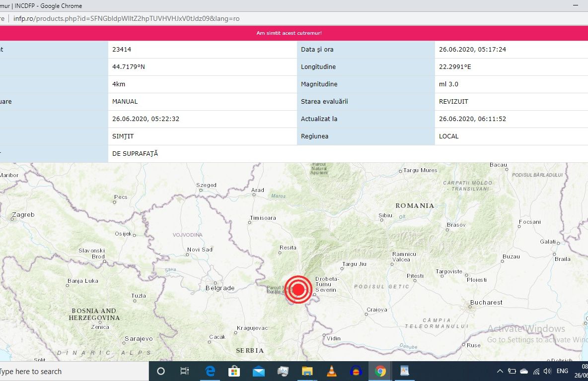588x381 pixels.
Task: Open Task View on the taskbar
Action: (184, 371)
